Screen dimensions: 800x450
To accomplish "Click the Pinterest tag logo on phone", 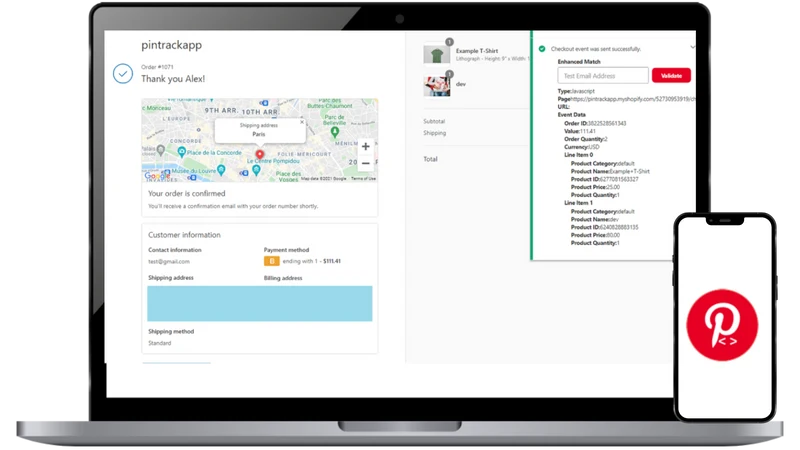I will tap(722, 325).
